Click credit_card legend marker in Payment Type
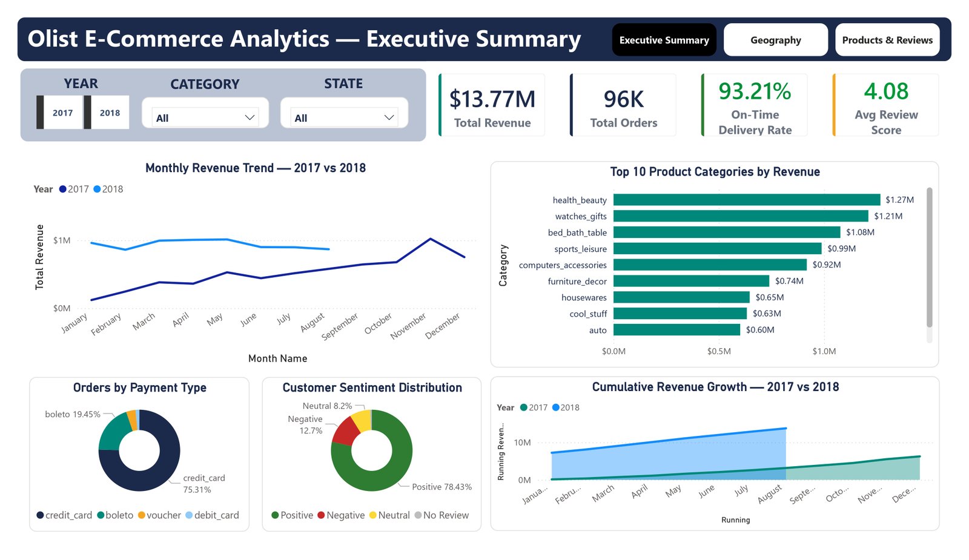This screenshot has height=560, width=969. (x=40, y=515)
